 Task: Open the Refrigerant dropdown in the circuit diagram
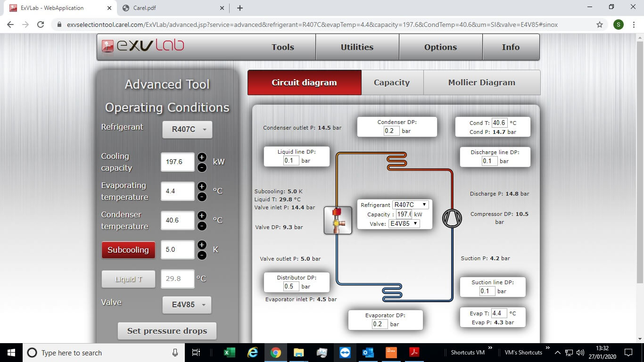click(410, 205)
